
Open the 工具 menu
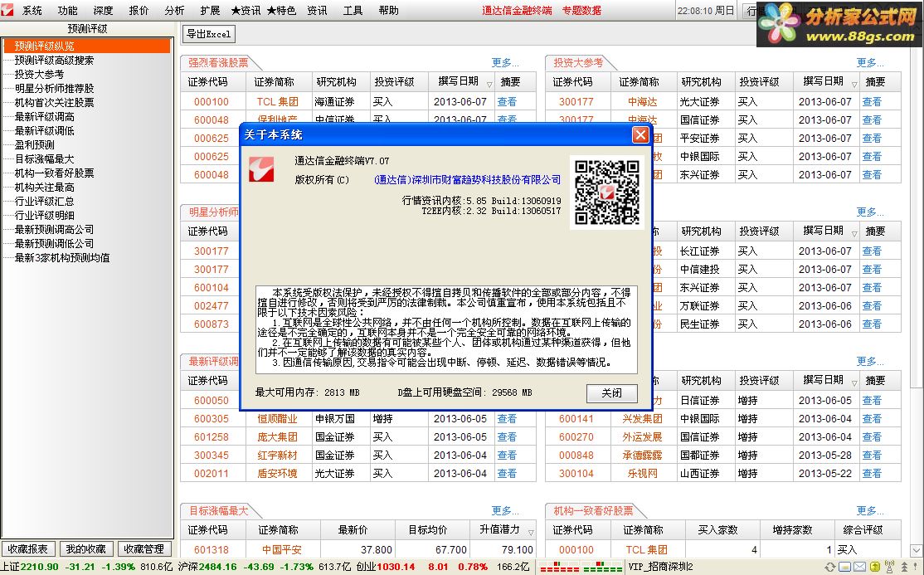click(x=353, y=11)
